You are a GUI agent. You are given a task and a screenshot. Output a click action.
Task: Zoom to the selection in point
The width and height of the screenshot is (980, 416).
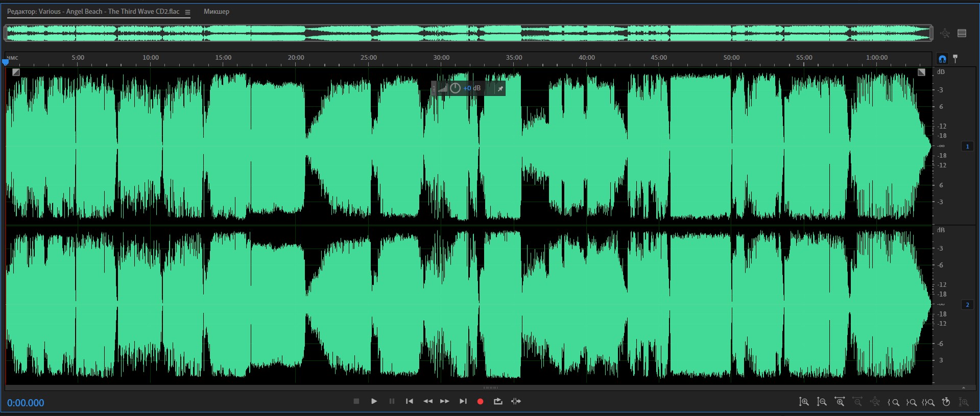[x=893, y=402]
